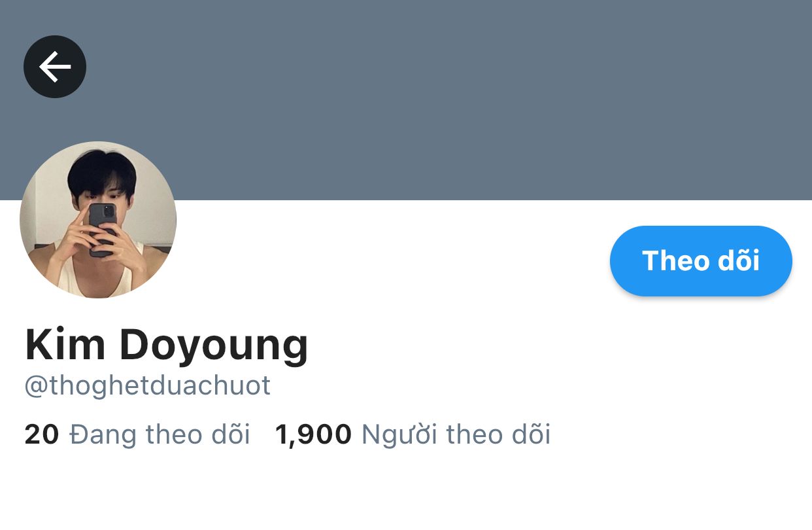Open Kim Doyoung's circular profile picture
Screen dimensions: 812x530
click(98, 220)
